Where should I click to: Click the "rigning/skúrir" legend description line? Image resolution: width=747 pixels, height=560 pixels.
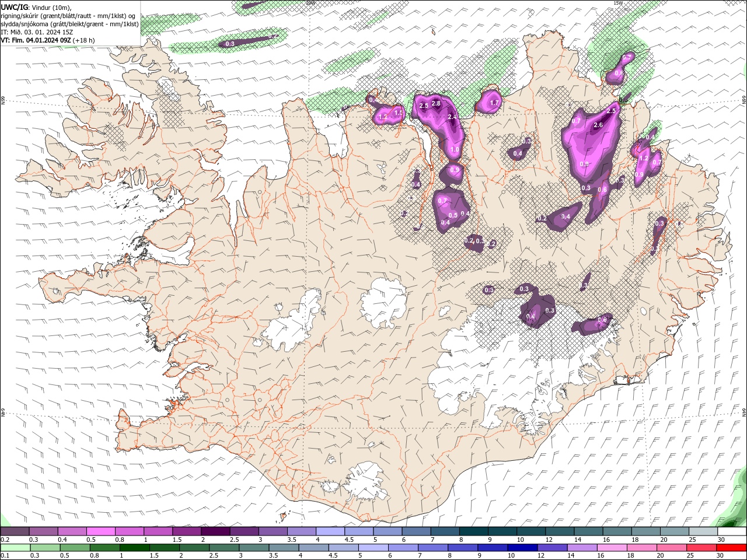[68, 15]
